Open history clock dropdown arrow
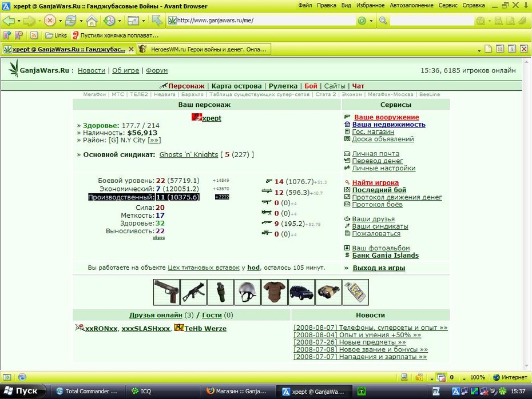 pyautogui.click(x=120, y=21)
